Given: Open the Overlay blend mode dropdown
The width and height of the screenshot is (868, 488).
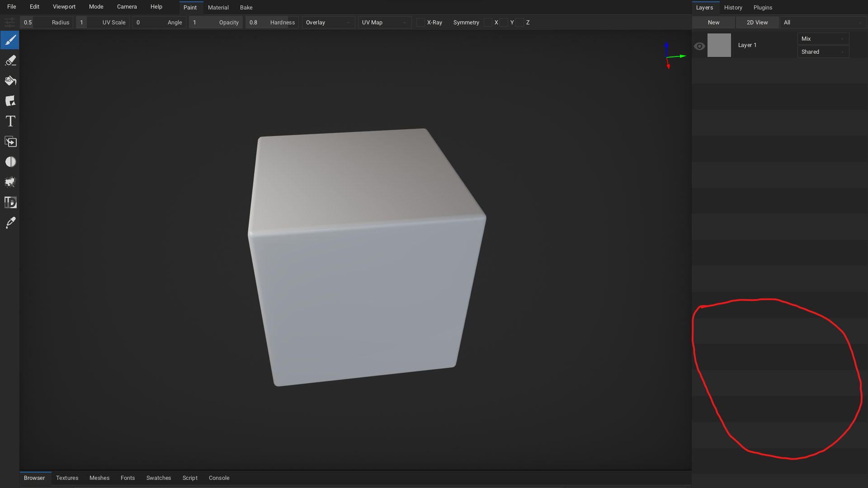Looking at the screenshot, I should [328, 23].
